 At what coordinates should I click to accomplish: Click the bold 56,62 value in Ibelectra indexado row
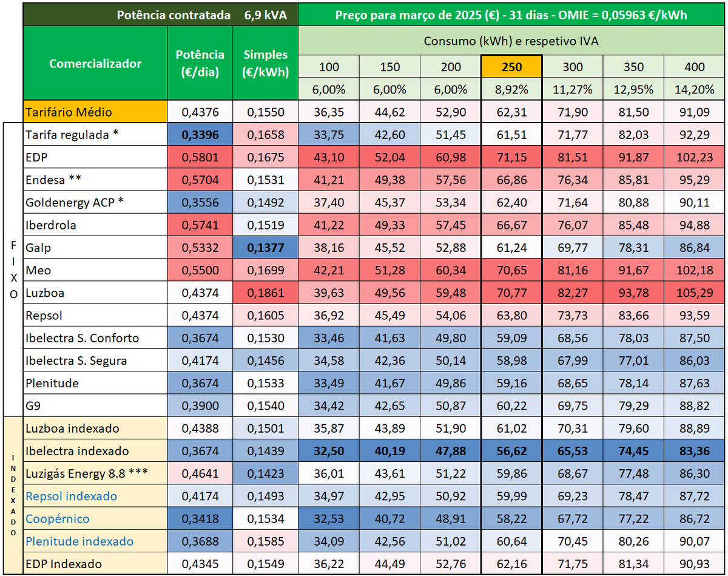click(511, 451)
